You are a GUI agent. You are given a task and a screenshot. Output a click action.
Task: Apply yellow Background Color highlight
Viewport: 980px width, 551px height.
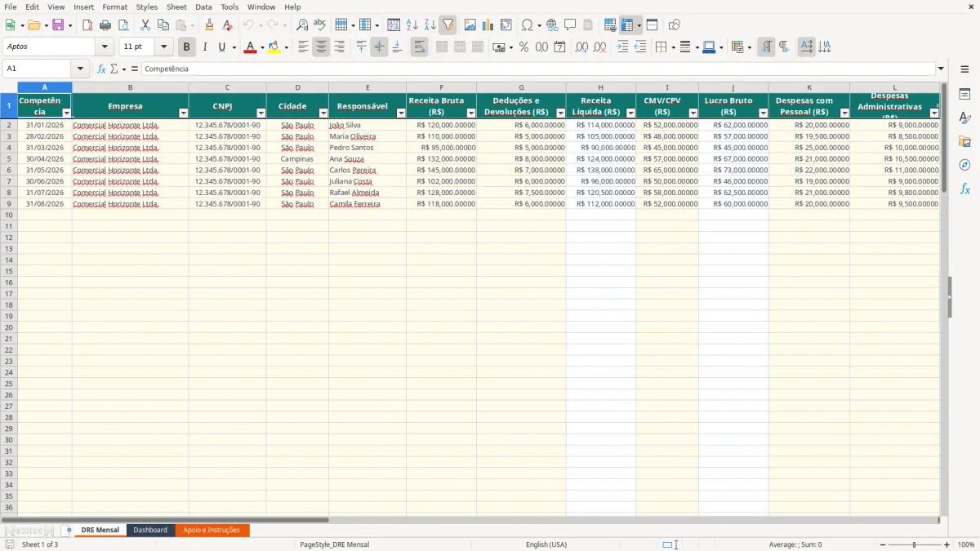click(x=274, y=47)
